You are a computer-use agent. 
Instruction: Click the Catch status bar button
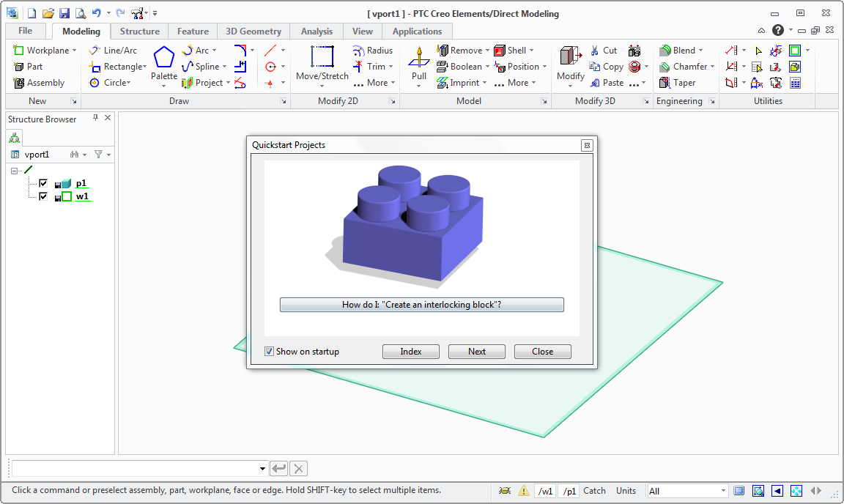point(594,491)
